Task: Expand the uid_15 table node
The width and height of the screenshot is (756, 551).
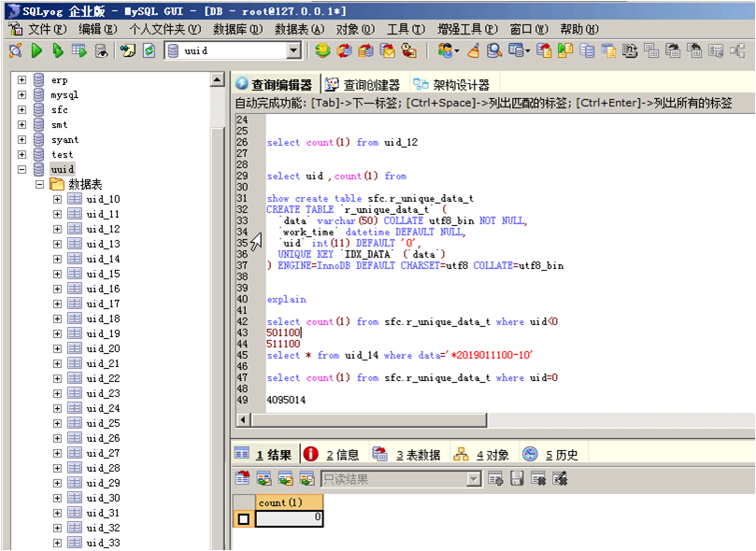Action: 57,274
